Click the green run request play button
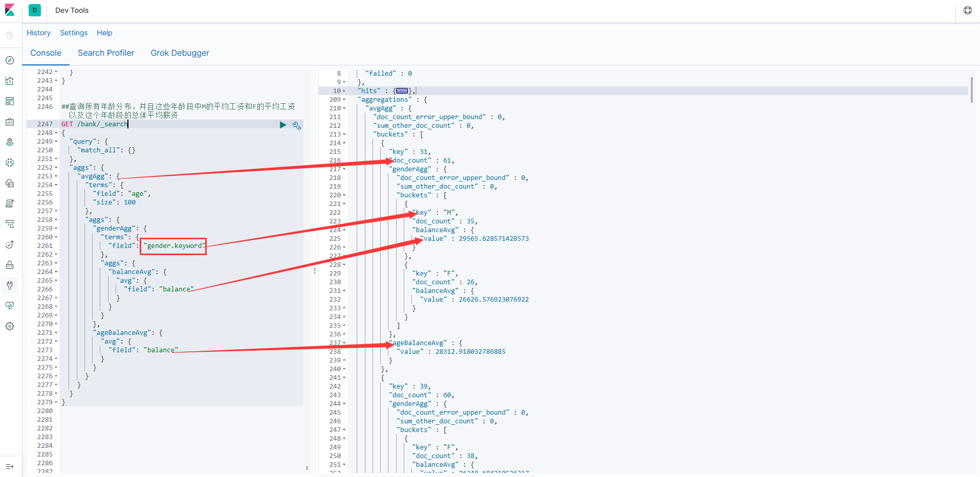The width and height of the screenshot is (980, 477). pos(283,125)
